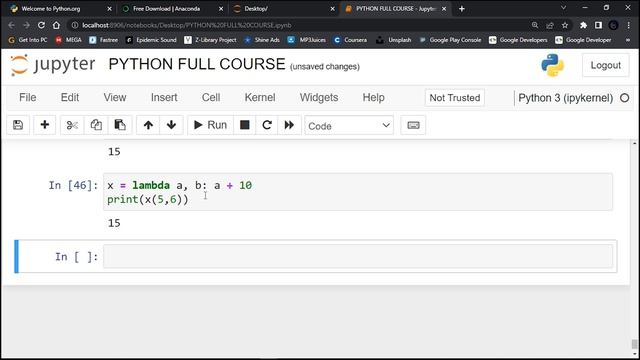This screenshot has width=640, height=360.
Task: Open the browser profile avatar
Action: coord(613,25)
